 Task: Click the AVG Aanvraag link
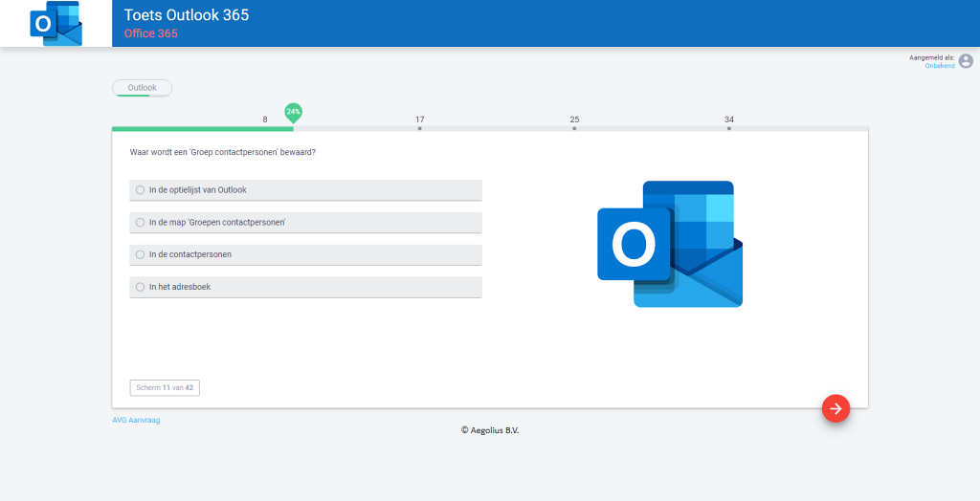136,421
